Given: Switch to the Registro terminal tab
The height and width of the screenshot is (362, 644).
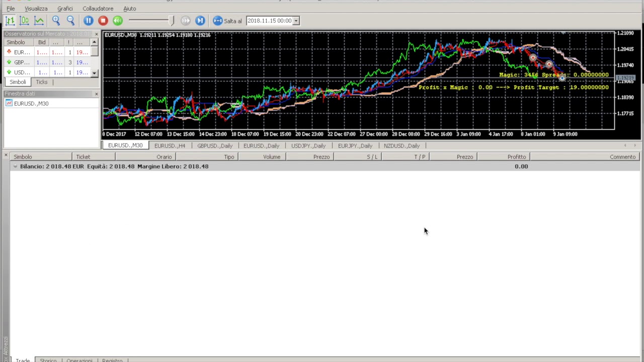Looking at the screenshot, I should click(112, 360).
